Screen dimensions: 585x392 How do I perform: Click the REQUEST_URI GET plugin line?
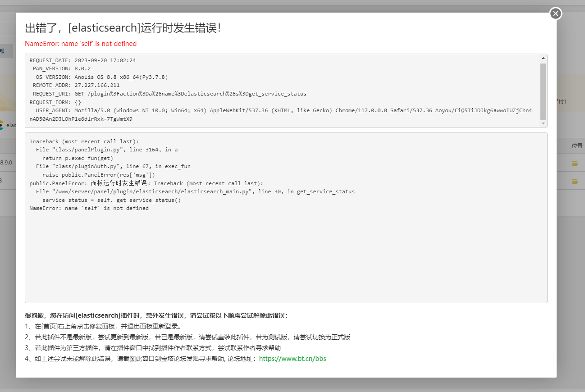[x=169, y=94]
